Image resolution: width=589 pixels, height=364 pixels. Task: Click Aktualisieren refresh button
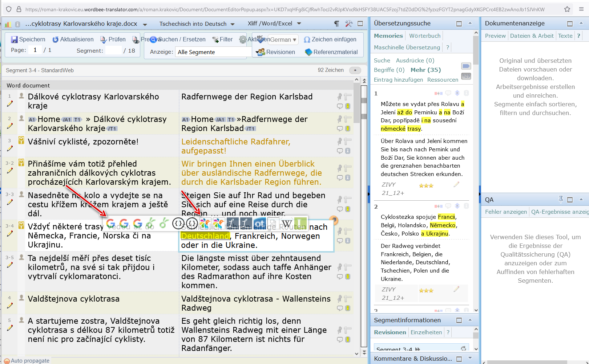(73, 40)
